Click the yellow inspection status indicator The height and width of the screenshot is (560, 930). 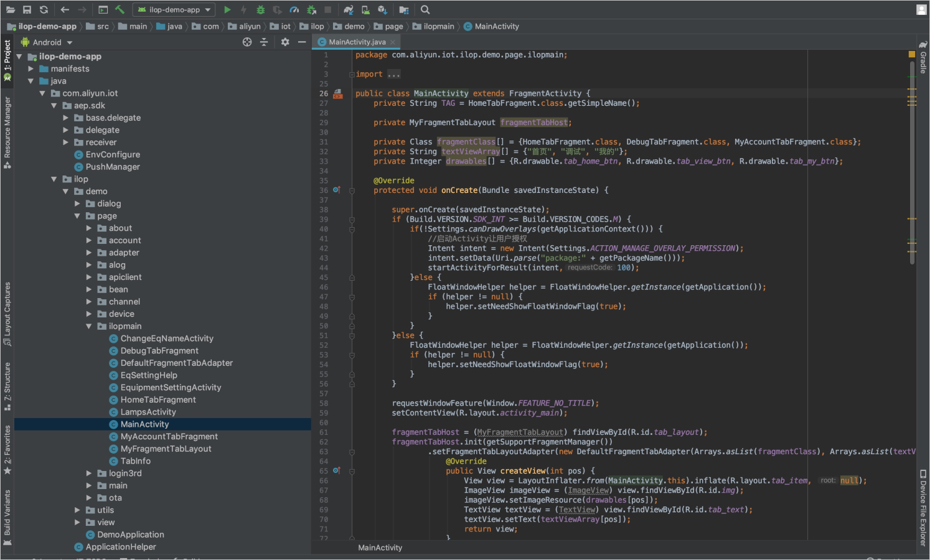[x=912, y=55]
